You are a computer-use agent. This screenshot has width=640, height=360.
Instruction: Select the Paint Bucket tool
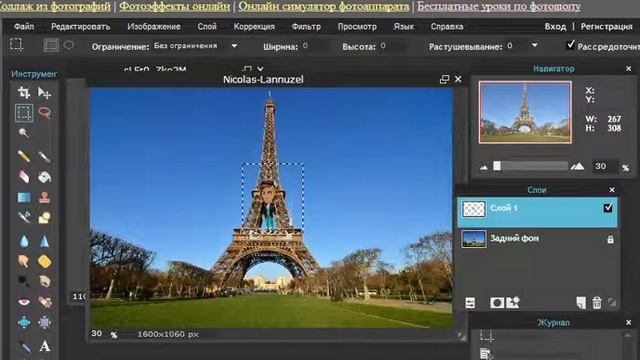click(x=44, y=177)
